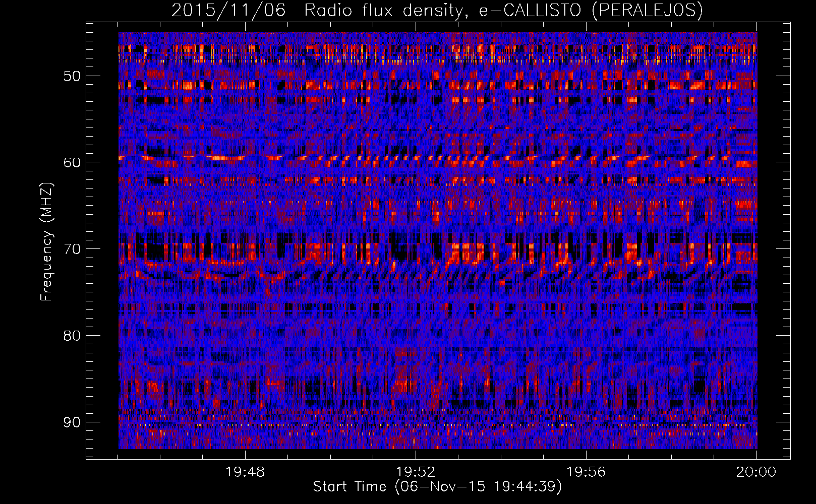
Task: Click the 90 frequency tick label
Action: pos(72,422)
